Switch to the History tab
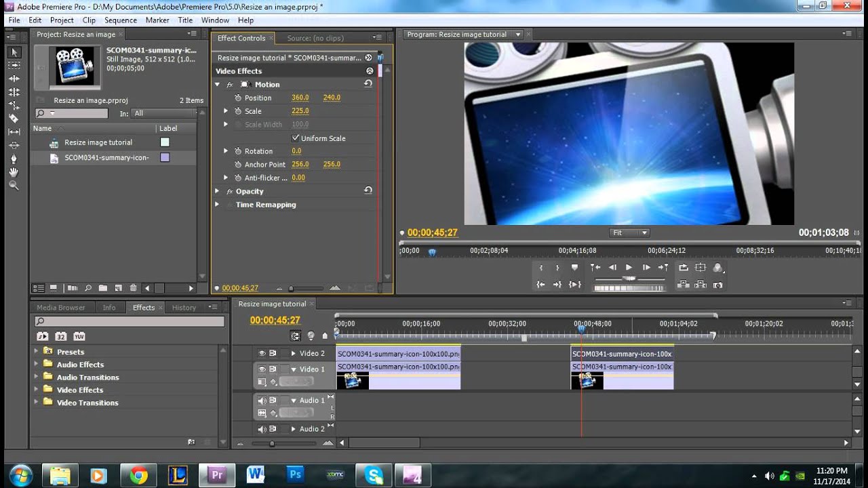Screen dimensions: 868x488 pos(184,308)
